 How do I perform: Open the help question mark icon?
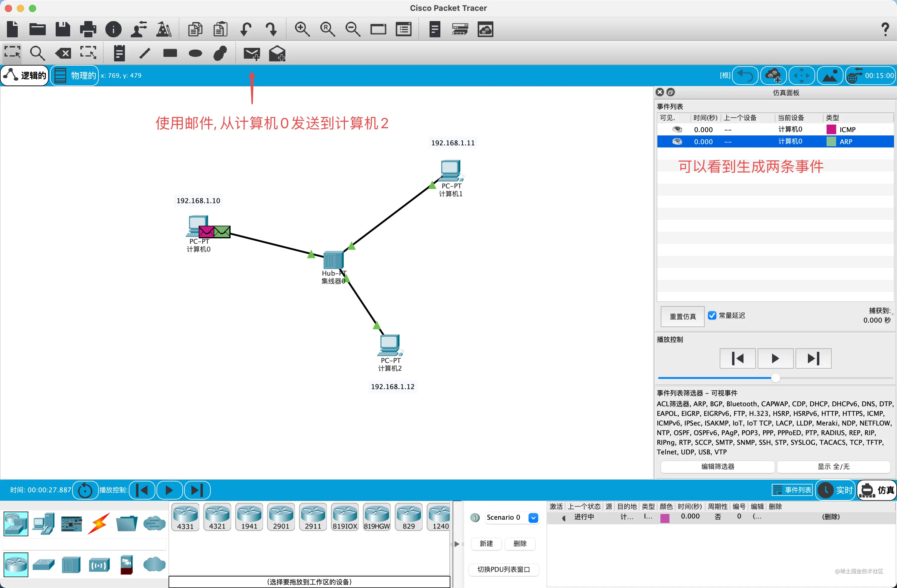885,29
